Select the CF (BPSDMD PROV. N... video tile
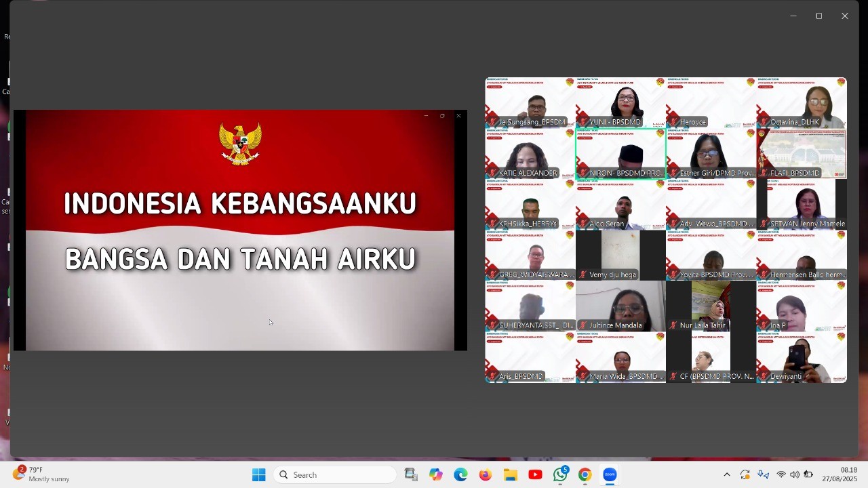 click(x=711, y=357)
